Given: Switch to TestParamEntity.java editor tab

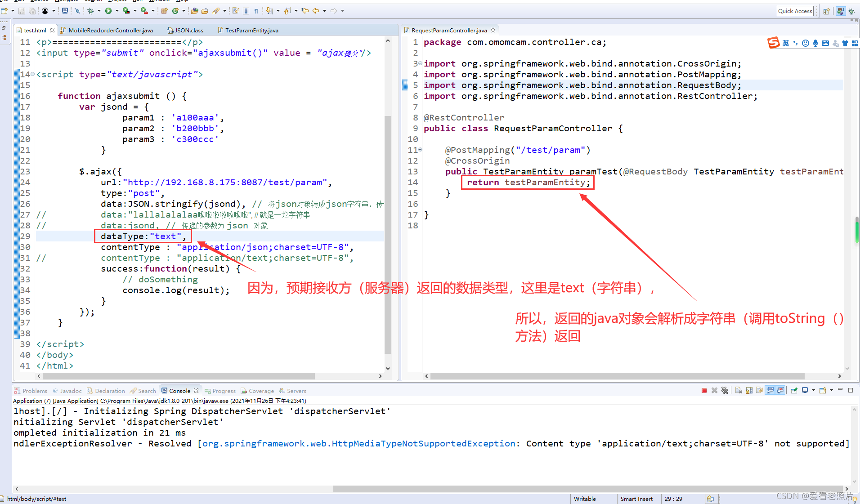Looking at the screenshot, I should click(248, 30).
